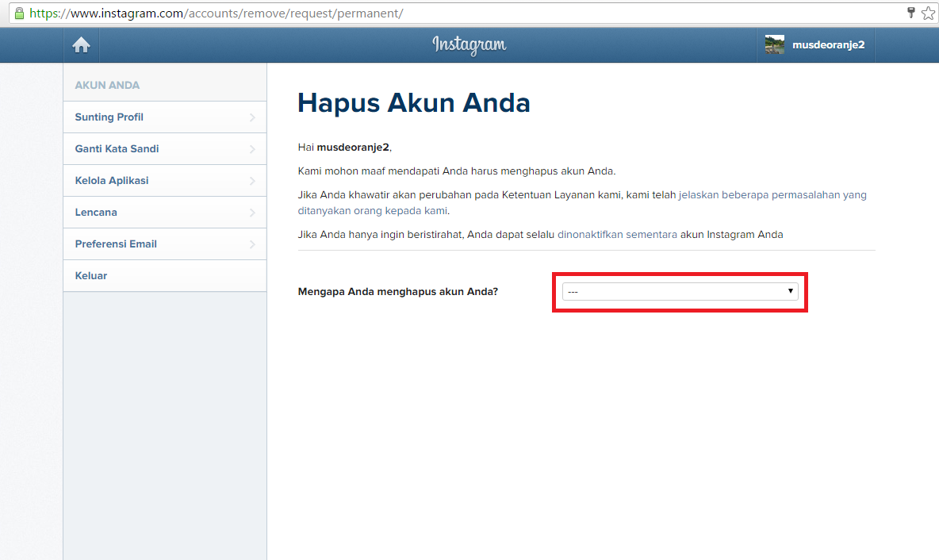This screenshot has width=939, height=560.
Task: View site security via the padlock icon
Action: tap(19, 13)
